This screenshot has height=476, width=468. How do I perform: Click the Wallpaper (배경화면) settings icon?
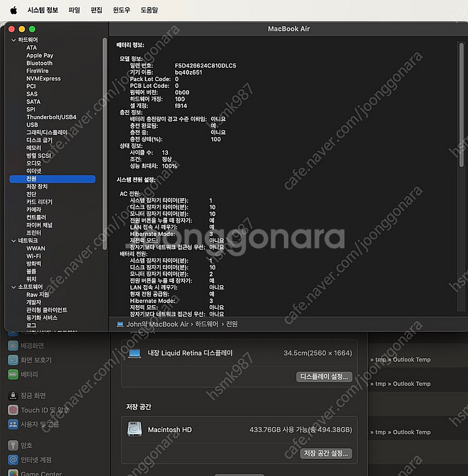coord(12,345)
